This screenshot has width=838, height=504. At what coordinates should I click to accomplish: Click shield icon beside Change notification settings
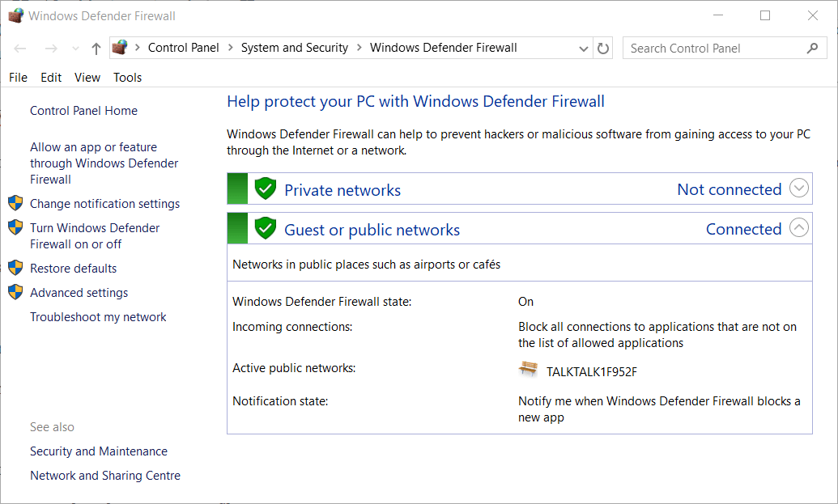pos(15,203)
